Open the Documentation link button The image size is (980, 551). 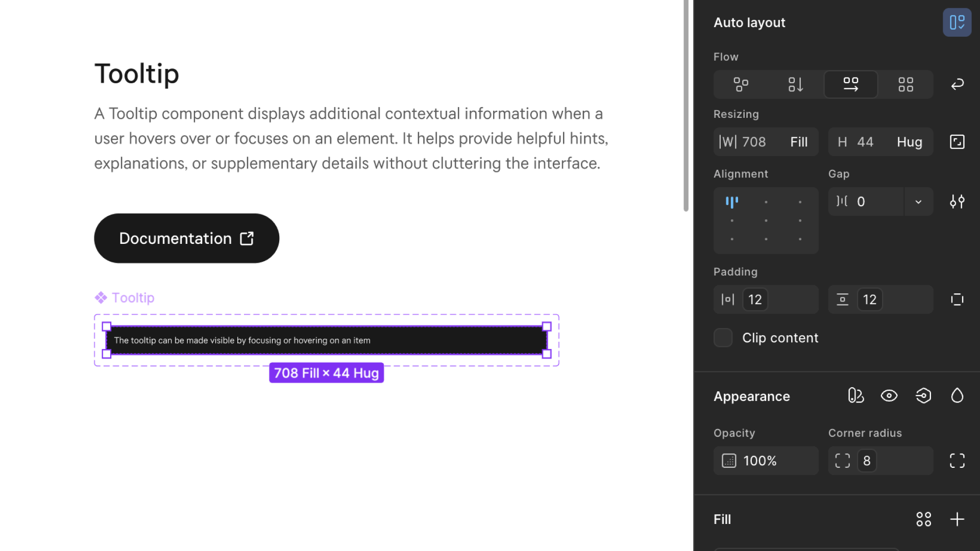click(187, 238)
